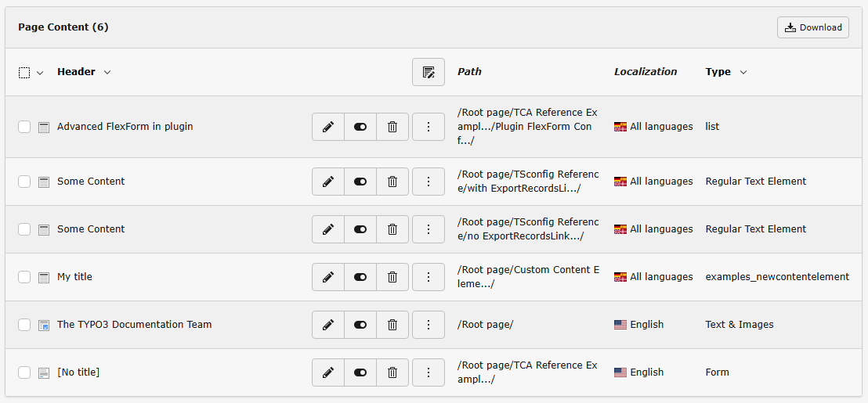Toggle visibility of Some Content 'with ExportRecordsLi'

(x=360, y=182)
